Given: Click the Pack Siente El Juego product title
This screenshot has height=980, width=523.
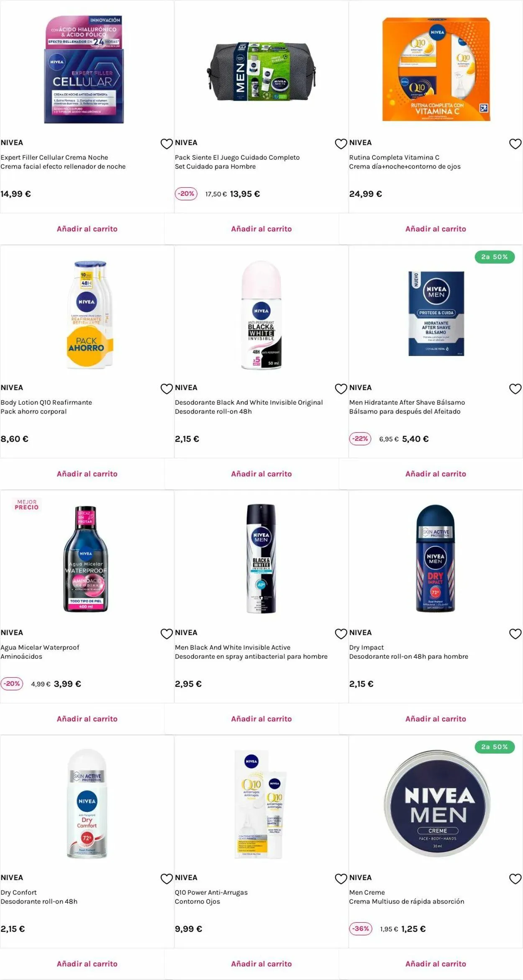Looking at the screenshot, I should [x=237, y=157].
